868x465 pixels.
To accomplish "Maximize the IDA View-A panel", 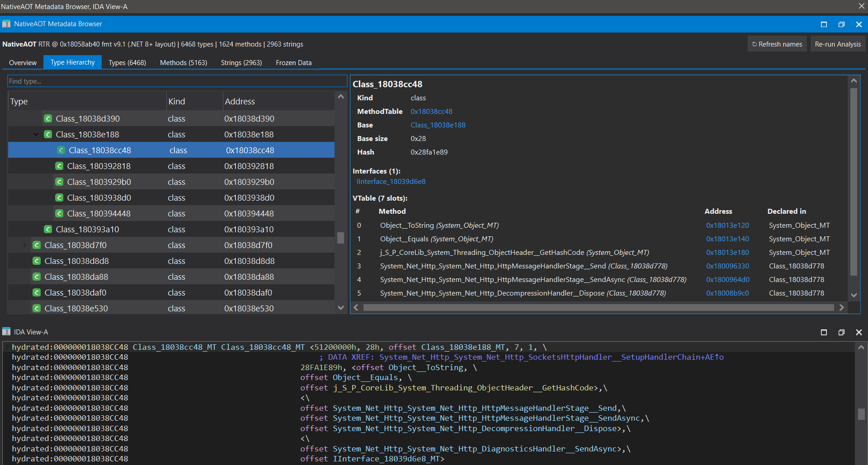I will (824, 332).
